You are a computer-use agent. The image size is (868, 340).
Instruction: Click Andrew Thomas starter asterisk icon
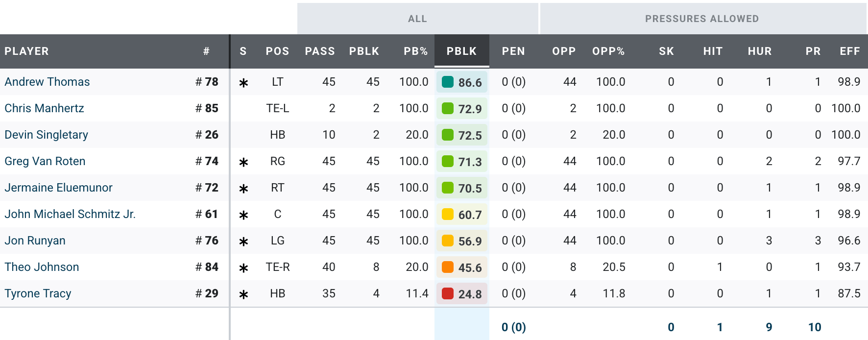coord(243,83)
